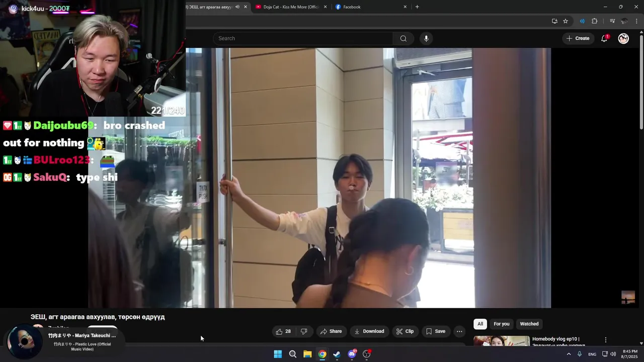Click the Chrome taskbar icon
Viewport: 644px width, 362px height.
322,354
